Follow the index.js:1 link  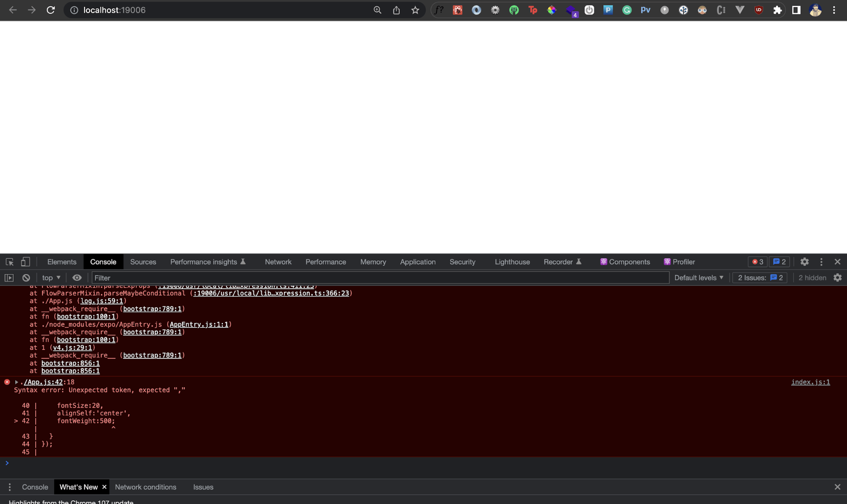[810, 382]
